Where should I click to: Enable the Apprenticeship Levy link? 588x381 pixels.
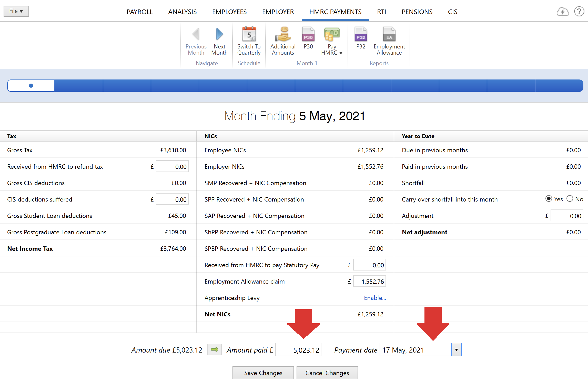(374, 298)
